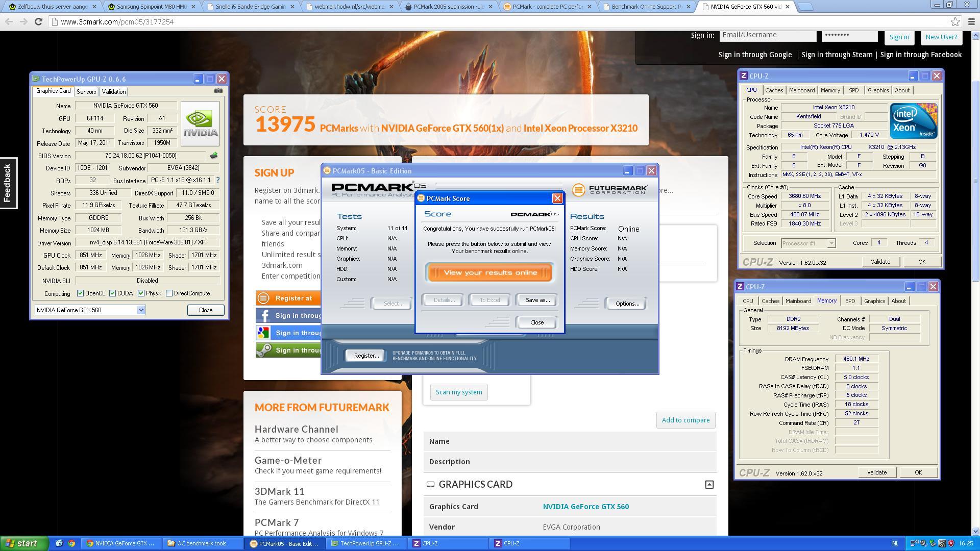Click password field on 3dmark
The image size is (980, 551).
849,35
